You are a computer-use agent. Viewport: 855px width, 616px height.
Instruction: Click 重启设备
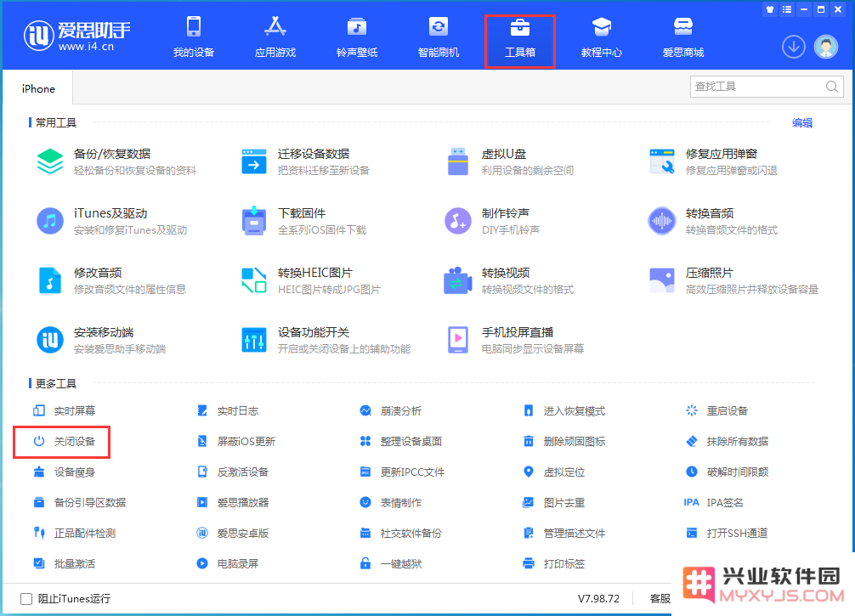(x=716, y=410)
